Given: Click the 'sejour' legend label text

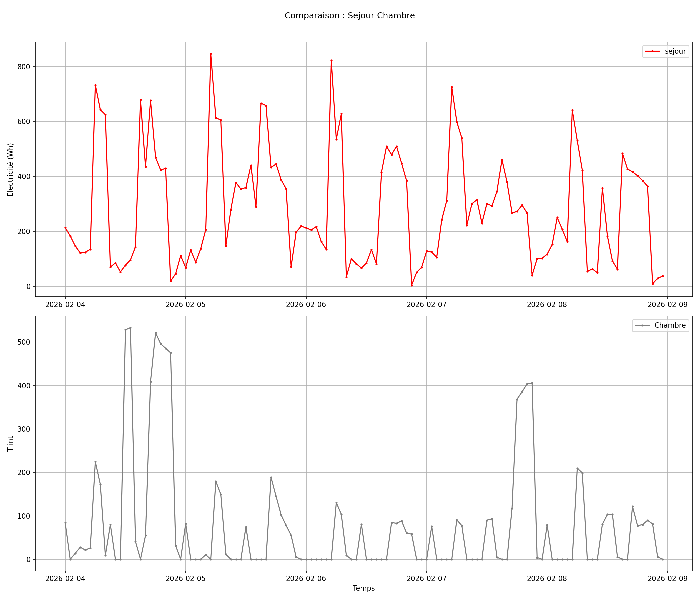Looking at the screenshot, I should (x=675, y=51).
